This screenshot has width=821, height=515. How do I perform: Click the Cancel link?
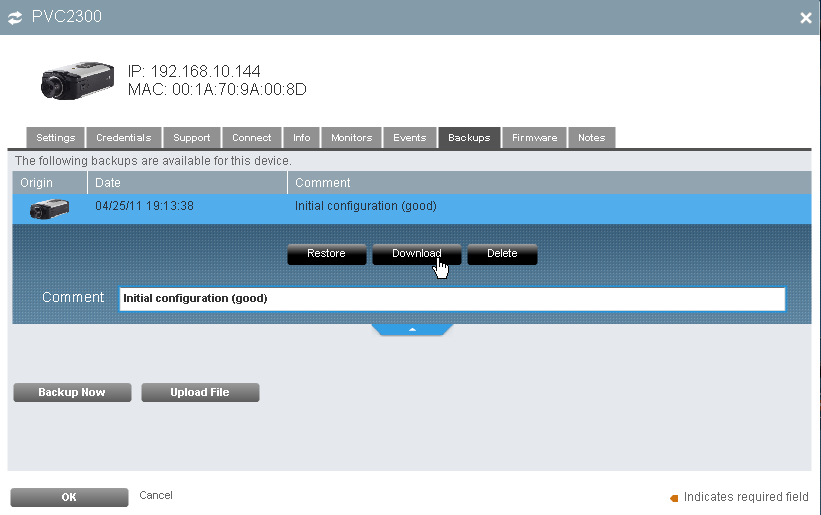click(x=156, y=495)
